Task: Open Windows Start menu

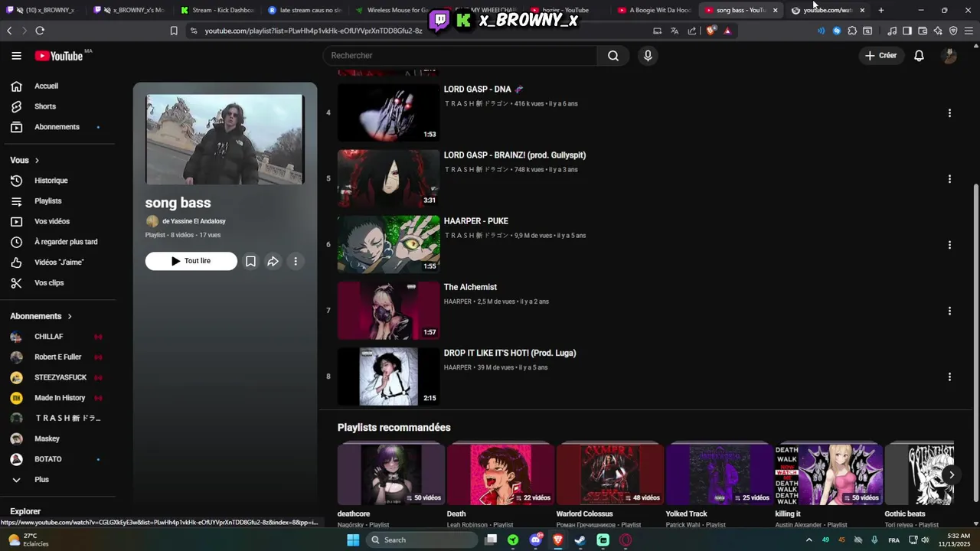Action: pyautogui.click(x=353, y=540)
